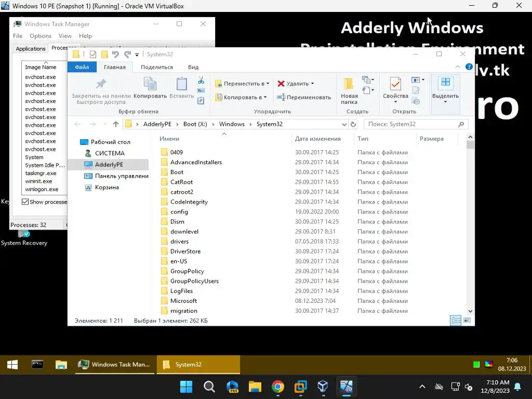The height and width of the screenshot is (399, 532).
Task: Toggle Show processes checkbox in Task Manager
Action: pyautogui.click(x=25, y=202)
